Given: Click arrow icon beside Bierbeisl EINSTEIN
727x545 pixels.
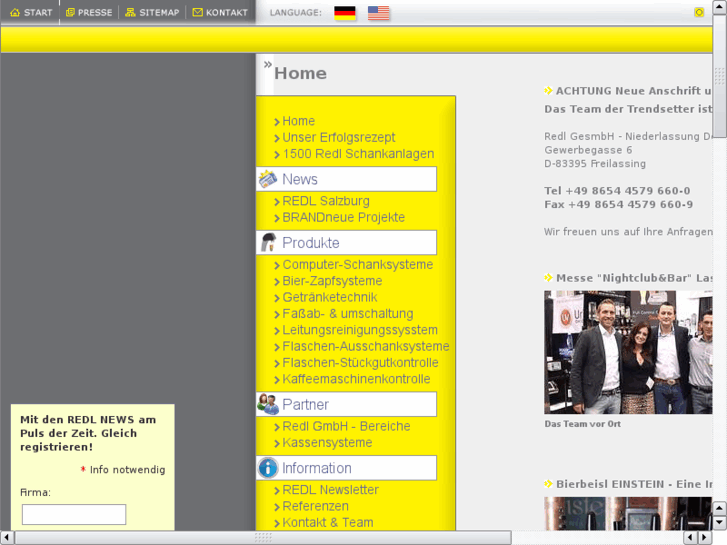Looking at the screenshot, I should coord(548,484).
